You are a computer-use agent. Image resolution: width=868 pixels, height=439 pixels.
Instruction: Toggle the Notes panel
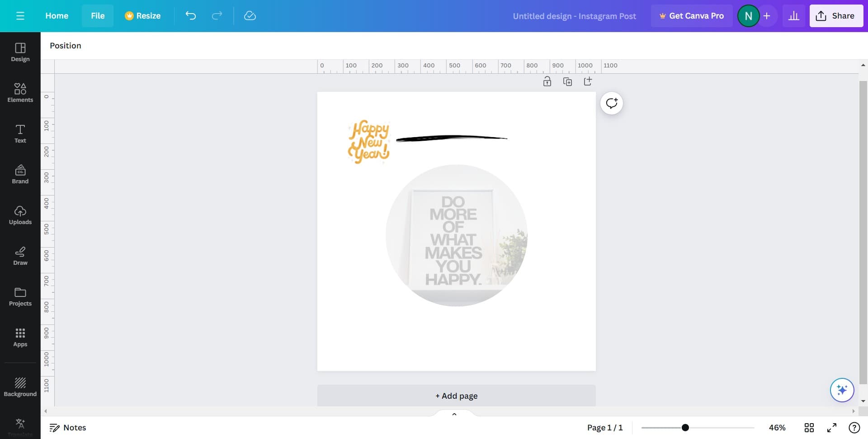67,427
